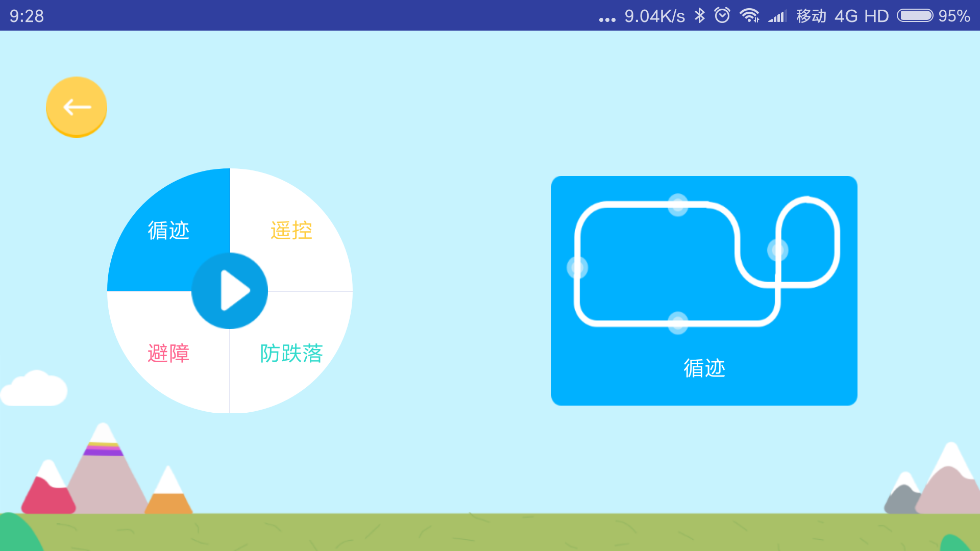Tap the alarm clock status icon
The image size is (980, 551).
click(722, 16)
